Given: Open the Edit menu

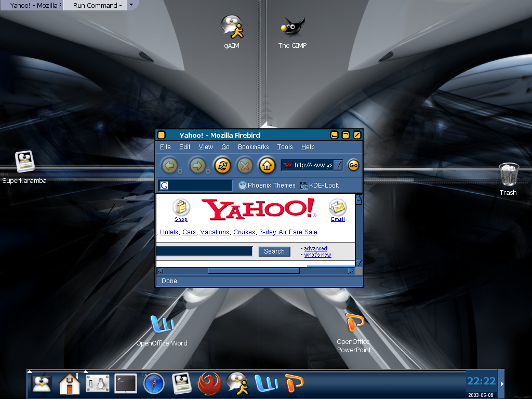Looking at the screenshot, I should pos(184,147).
